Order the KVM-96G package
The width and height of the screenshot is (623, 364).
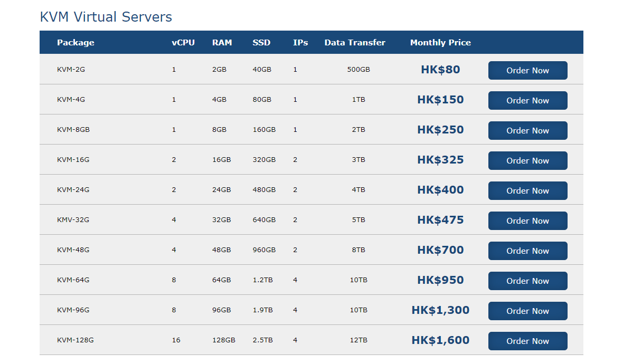click(527, 311)
